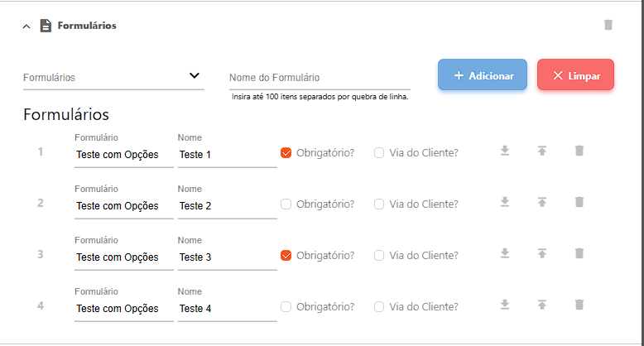Focus the Nome do Formulário input field
Viewport: 644px width, 346px height.
[x=320, y=78]
